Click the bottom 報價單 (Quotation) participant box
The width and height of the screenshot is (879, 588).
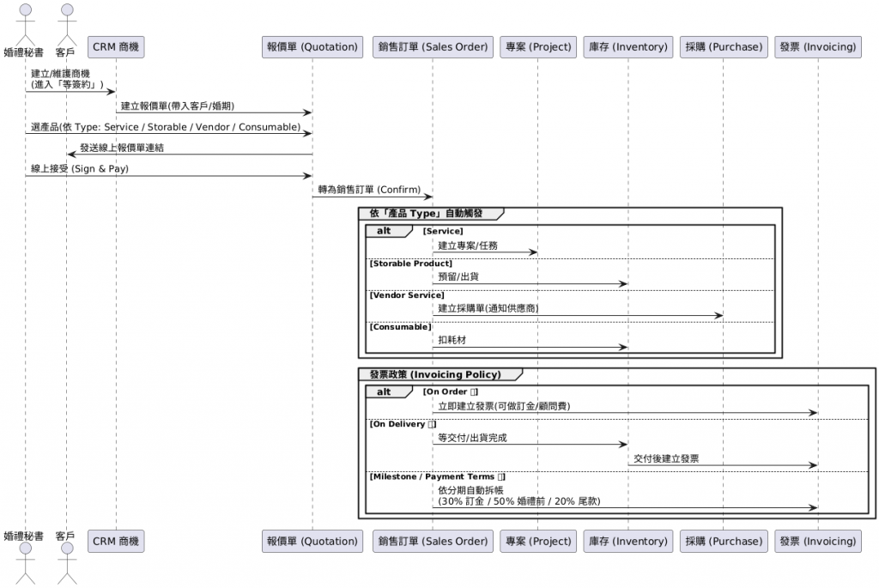[x=312, y=542]
